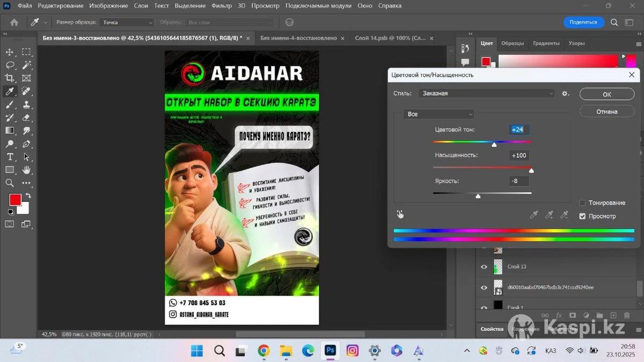Screen dimensions: 644x362
Task: Switch to the Слой 14.psb document tab
Action: 390,38
